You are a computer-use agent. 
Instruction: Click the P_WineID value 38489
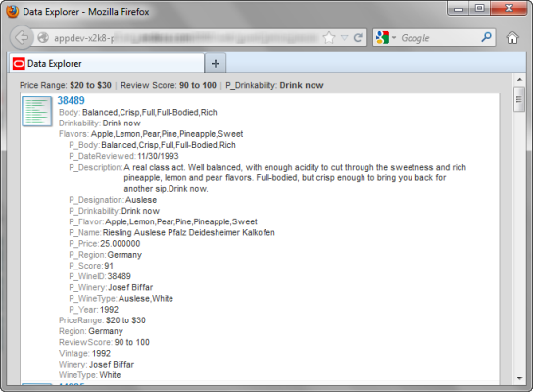point(119,276)
